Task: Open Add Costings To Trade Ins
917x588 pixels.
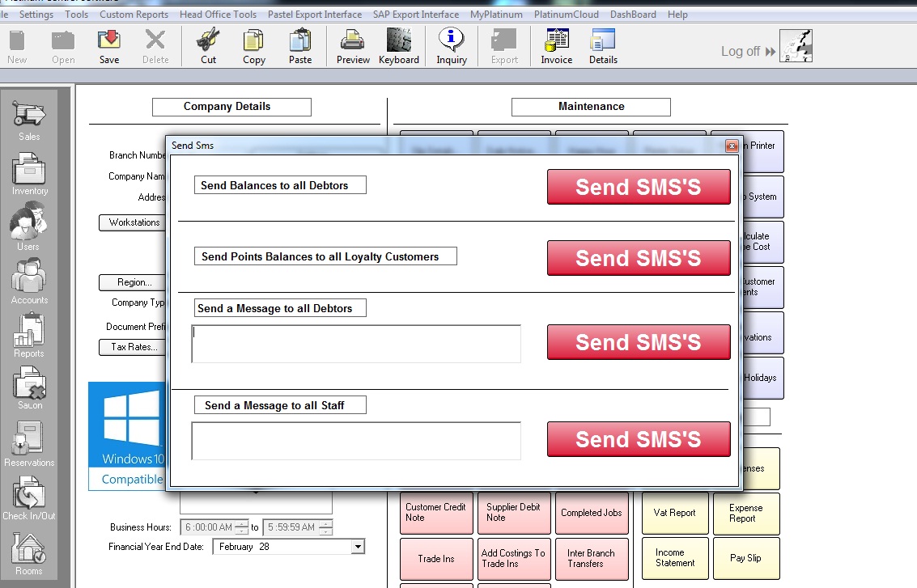Action: pos(514,559)
